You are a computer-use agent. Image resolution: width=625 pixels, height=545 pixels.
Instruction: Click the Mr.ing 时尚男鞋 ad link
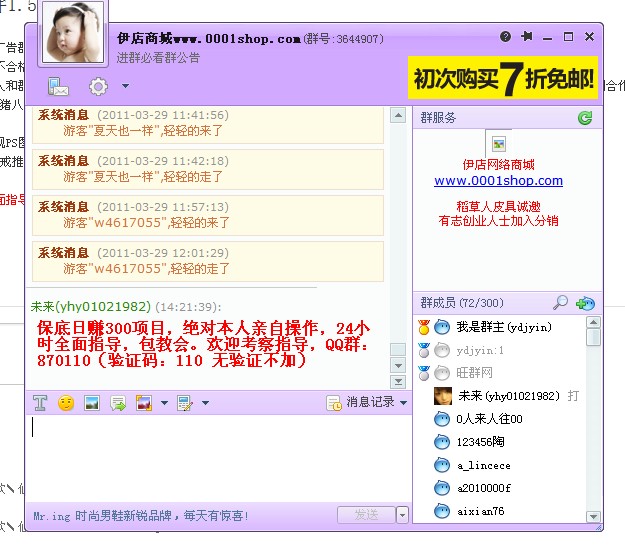click(x=141, y=516)
